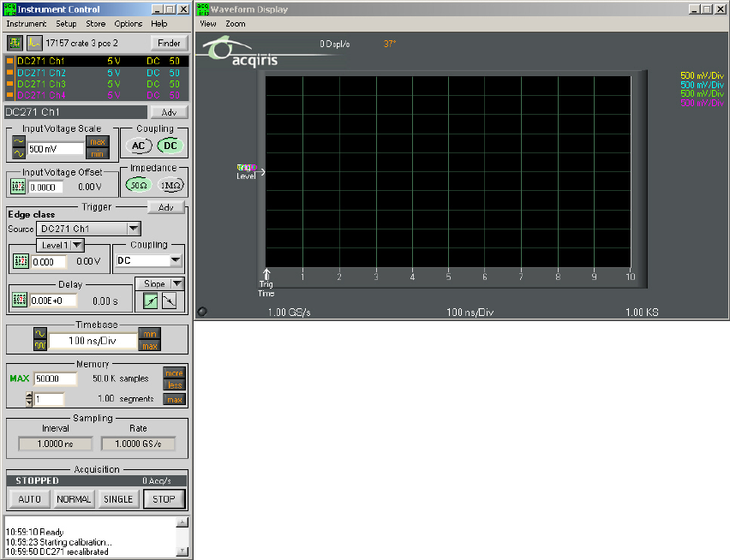The image size is (730, 560).
Task: Start a SINGLE acquisition
Action: point(118,499)
